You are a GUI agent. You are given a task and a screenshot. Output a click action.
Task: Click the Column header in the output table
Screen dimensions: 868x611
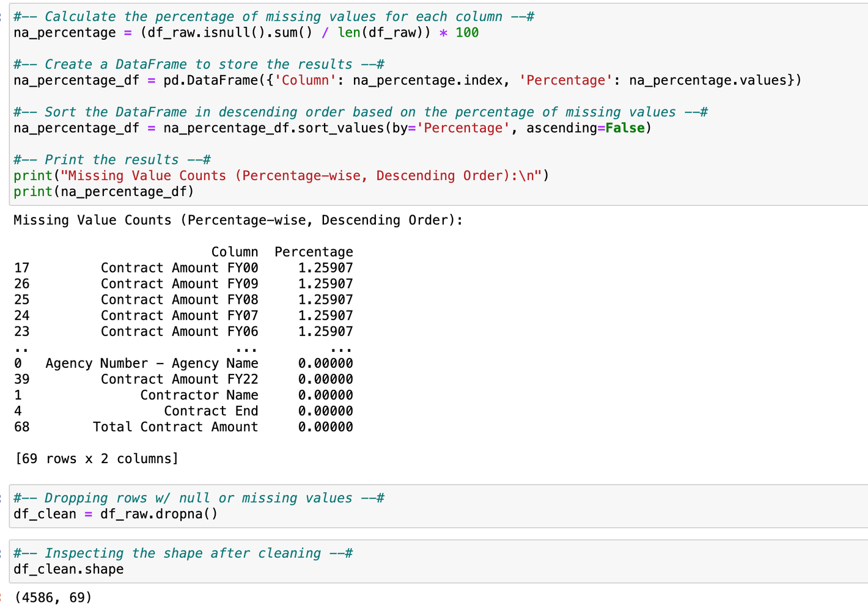[x=235, y=252]
